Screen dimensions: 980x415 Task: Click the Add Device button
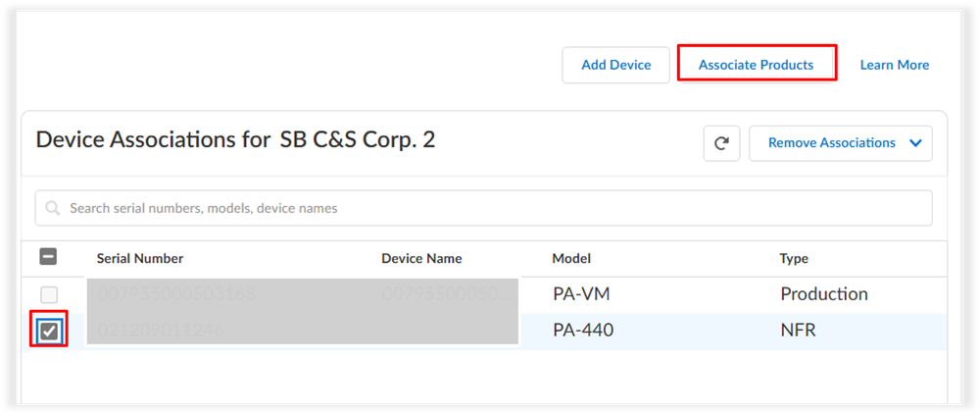tap(616, 65)
